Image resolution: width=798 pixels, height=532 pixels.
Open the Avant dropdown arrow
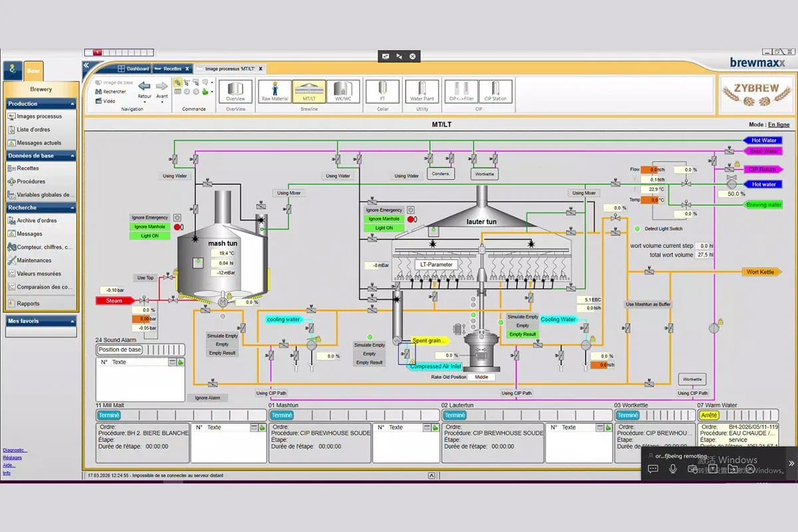point(162,102)
